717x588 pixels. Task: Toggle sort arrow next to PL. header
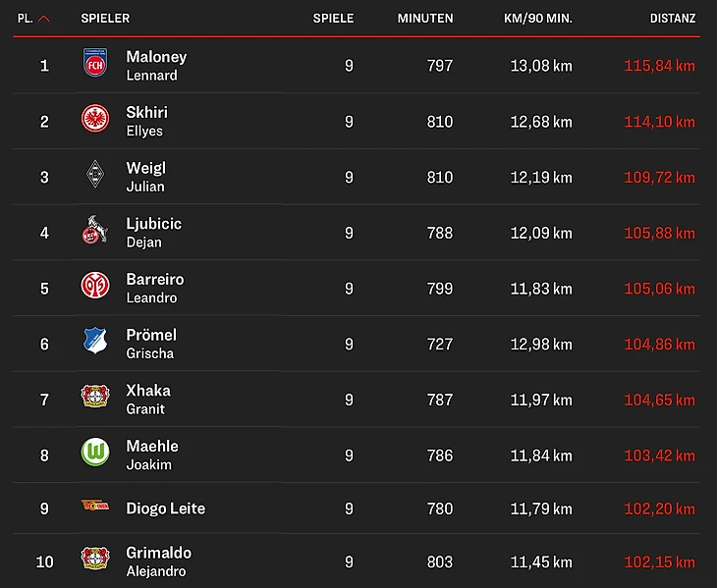pyautogui.click(x=44, y=19)
